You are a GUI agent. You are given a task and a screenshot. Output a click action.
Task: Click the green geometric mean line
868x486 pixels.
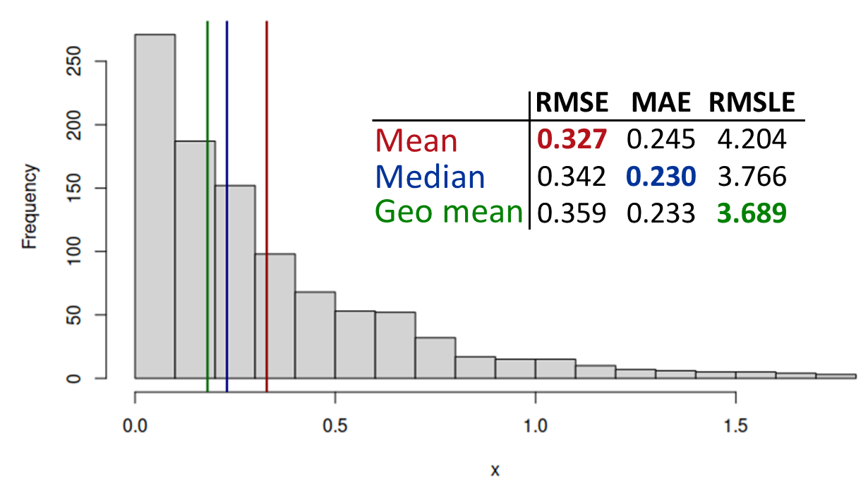(x=207, y=206)
